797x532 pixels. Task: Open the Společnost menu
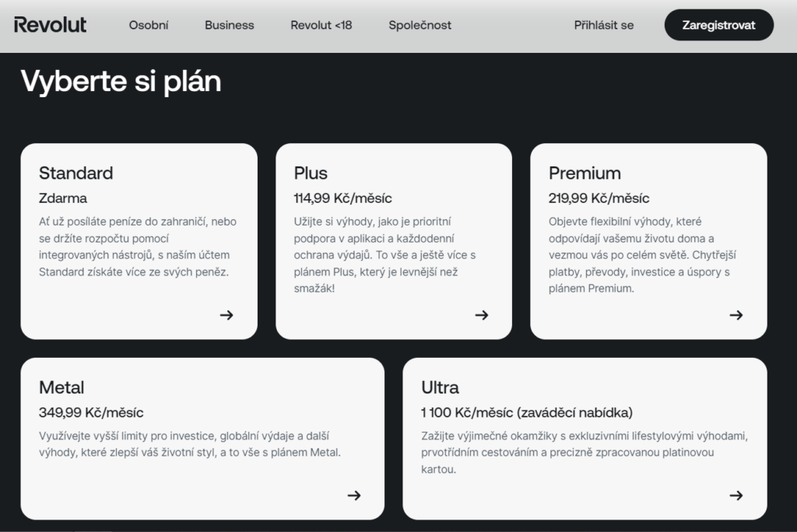pos(420,25)
